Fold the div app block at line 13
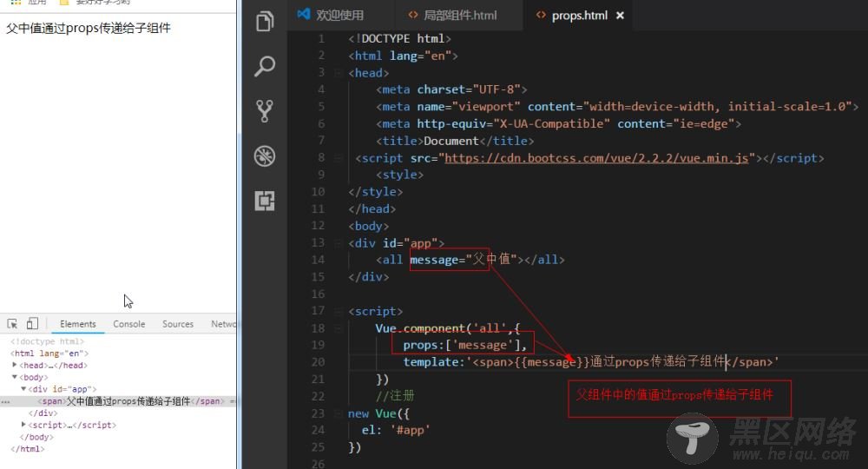Viewport: 868px width, 469px height. [x=338, y=243]
